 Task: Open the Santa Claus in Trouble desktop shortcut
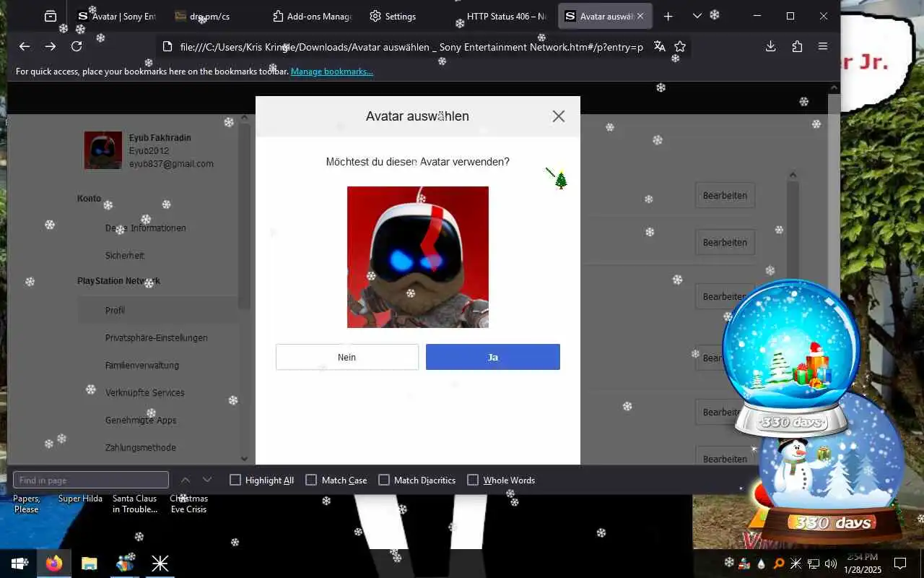click(x=135, y=504)
